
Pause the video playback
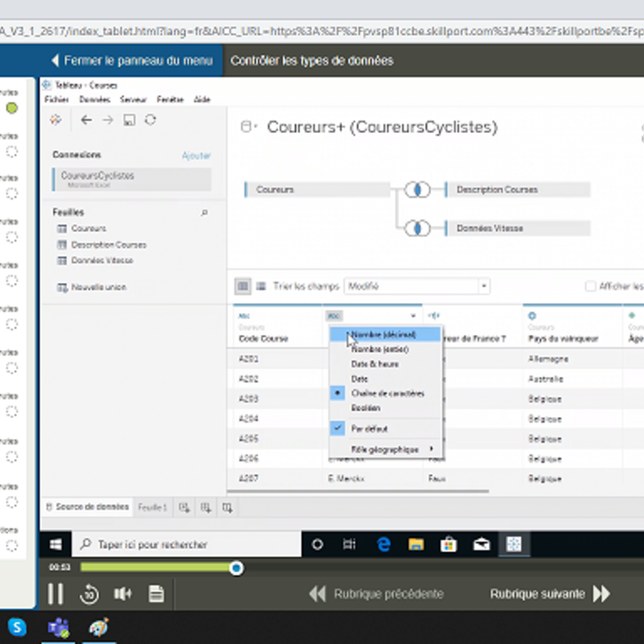point(55,594)
